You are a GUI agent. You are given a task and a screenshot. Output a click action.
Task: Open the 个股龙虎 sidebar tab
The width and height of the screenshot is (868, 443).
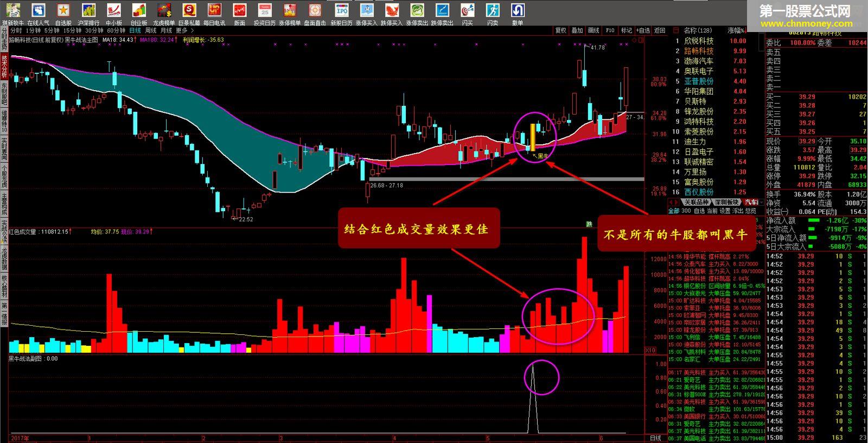tap(4, 177)
